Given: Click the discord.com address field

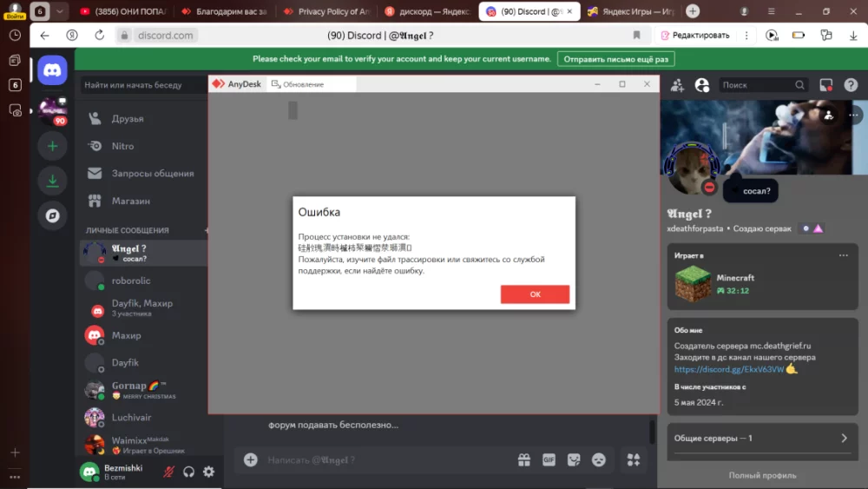Looking at the screenshot, I should click(165, 36).
